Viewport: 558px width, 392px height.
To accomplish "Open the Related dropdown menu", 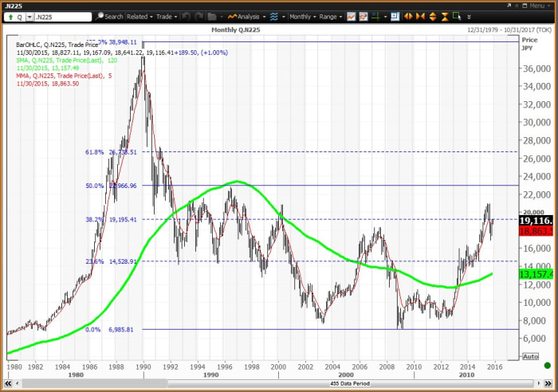I will (x=139, y=16).
